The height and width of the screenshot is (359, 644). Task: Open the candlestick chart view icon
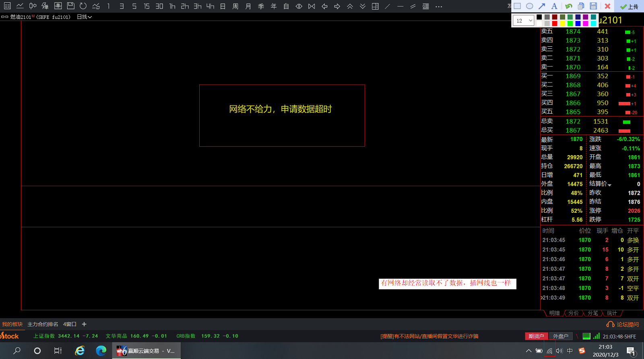click(x=33, y=6)
